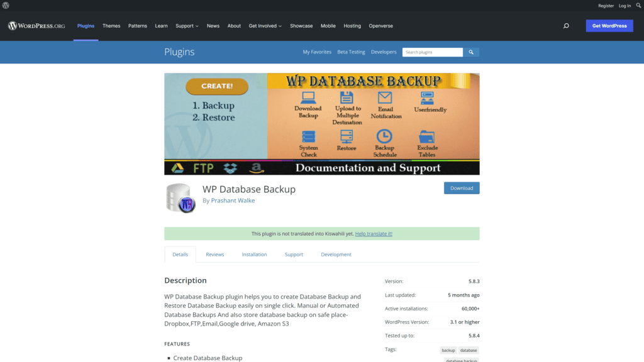Click the FTP label in banner footer
Viewport: 644px width, 362px height.
(x=203, y=168)
